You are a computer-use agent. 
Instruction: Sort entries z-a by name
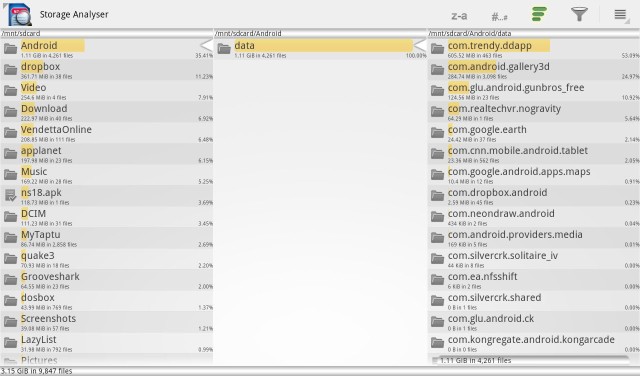(x=459, y=16)
